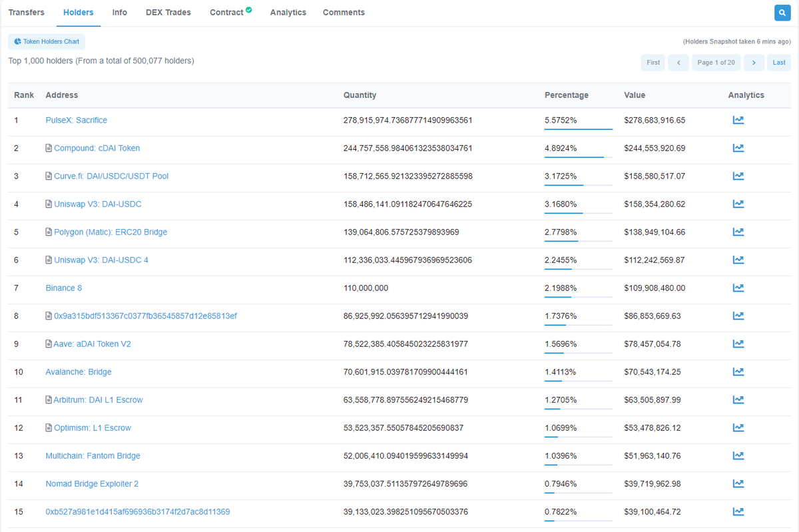
Task: Open analytics chart icon for 0x9a315bdf address row
Action: click(x=738, y=316)
